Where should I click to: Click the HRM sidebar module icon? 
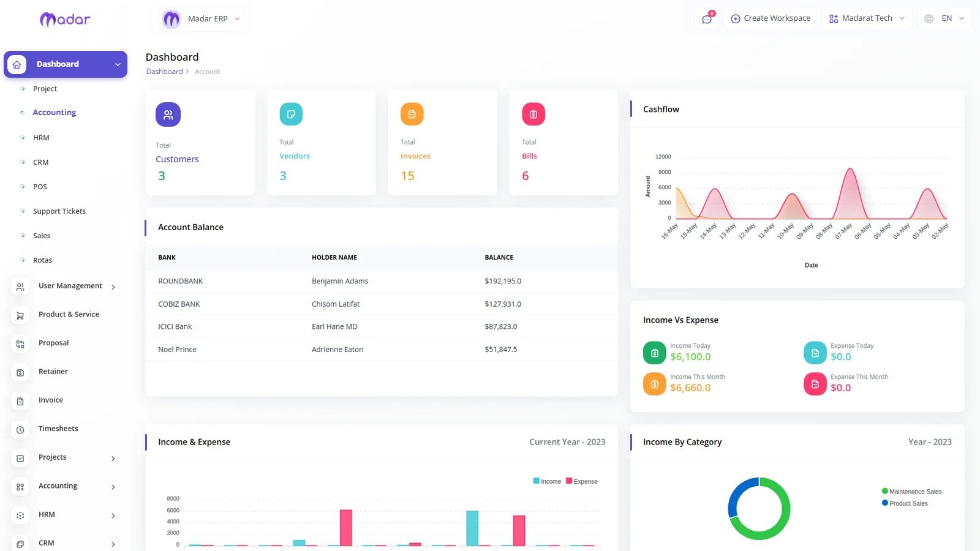tap(20, 515)
